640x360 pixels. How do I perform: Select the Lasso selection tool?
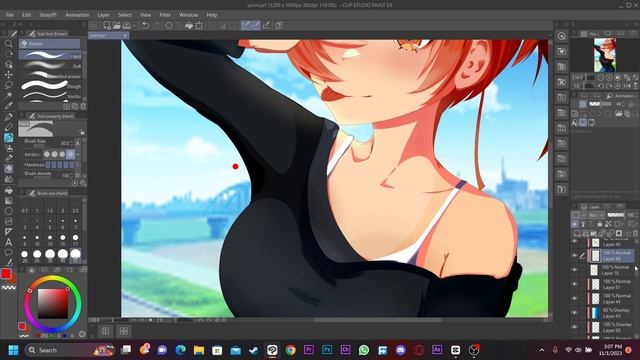(x=8, y=85)
